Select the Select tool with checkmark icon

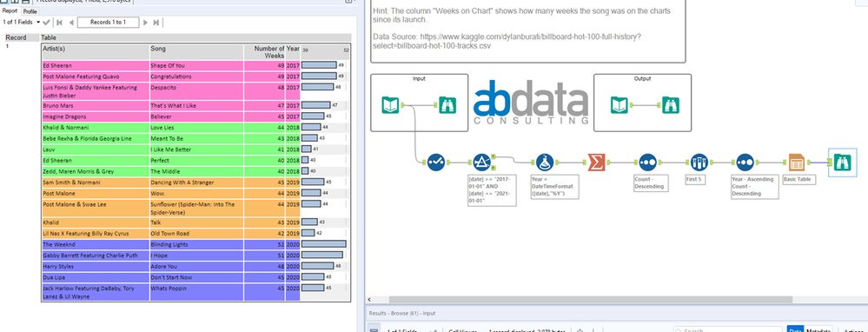436,163
